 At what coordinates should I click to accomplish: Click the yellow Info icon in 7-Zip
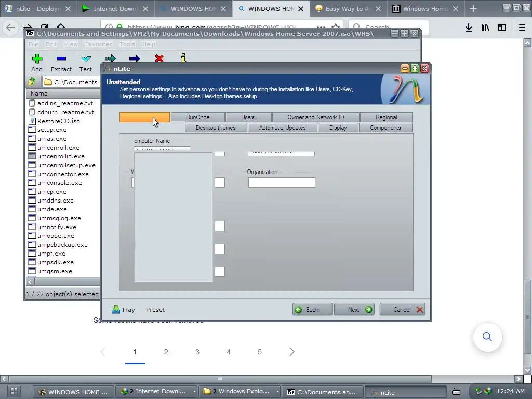click(x=183, y=58)
